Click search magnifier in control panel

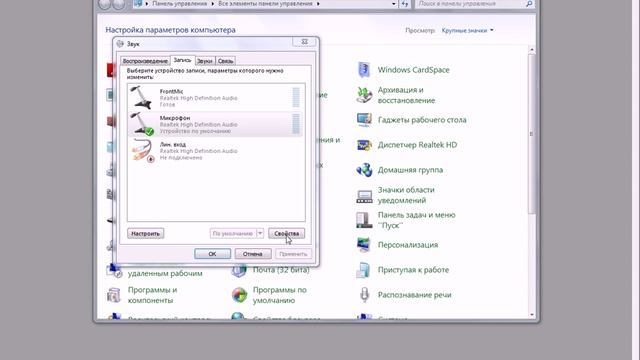click(529, 4)
